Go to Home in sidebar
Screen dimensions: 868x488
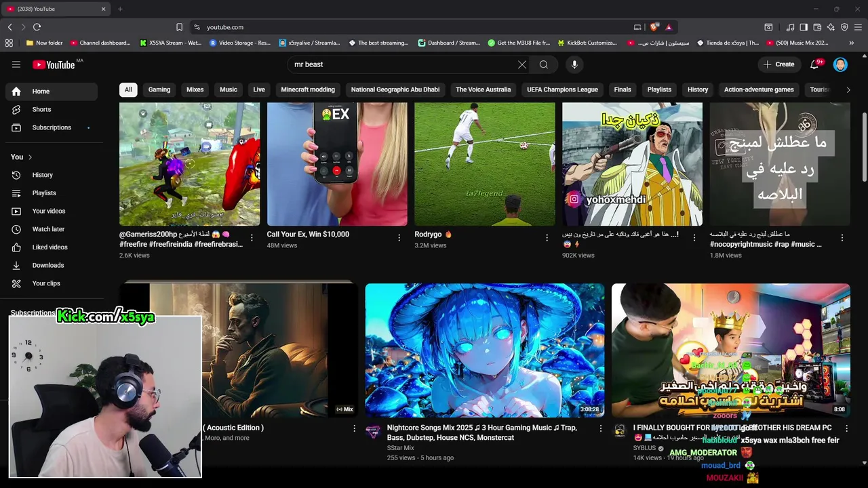52,91
